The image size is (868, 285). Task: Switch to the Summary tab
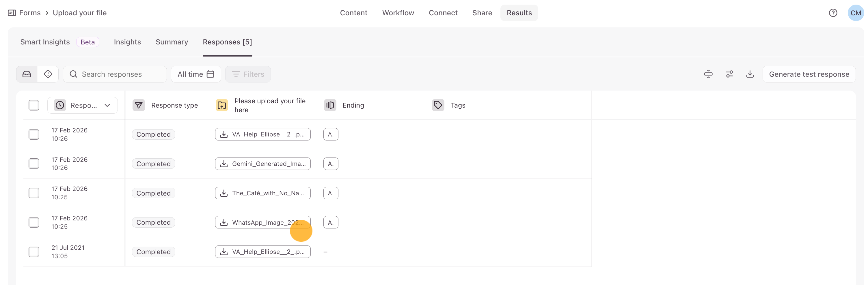click(172, 42)
